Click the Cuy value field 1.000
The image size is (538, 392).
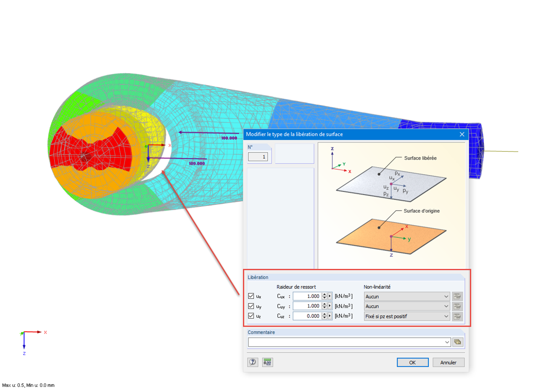307,306
